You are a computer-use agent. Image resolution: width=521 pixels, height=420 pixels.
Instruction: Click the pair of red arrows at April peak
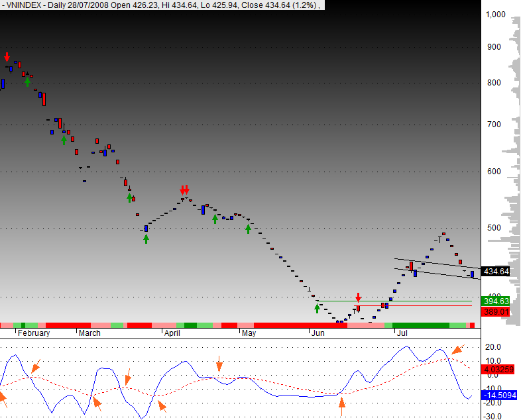184,189
